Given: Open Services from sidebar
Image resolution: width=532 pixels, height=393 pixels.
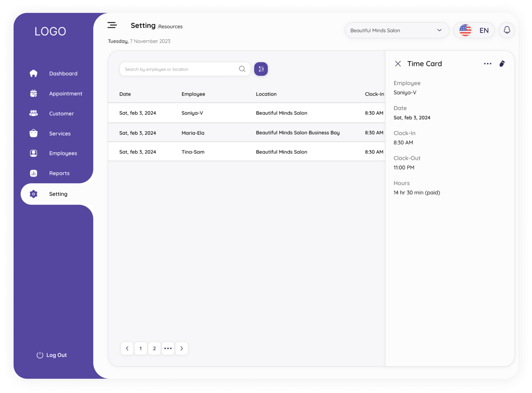Looking at the screenshot, I should click(60, 133).
